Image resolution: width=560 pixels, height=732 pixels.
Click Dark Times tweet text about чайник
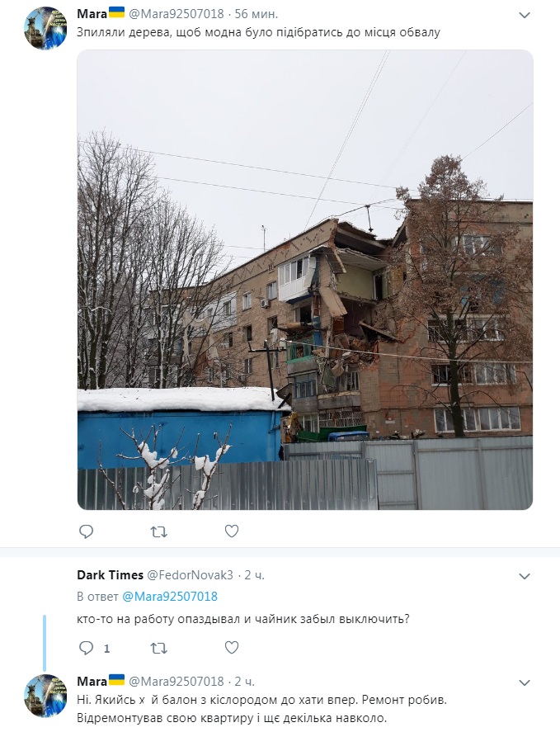pos(243,620)
